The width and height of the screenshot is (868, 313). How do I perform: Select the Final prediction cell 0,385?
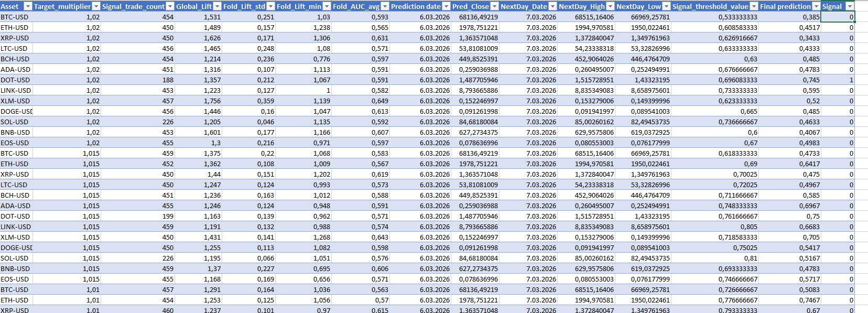pyautogui.click(x=790, y=17)
